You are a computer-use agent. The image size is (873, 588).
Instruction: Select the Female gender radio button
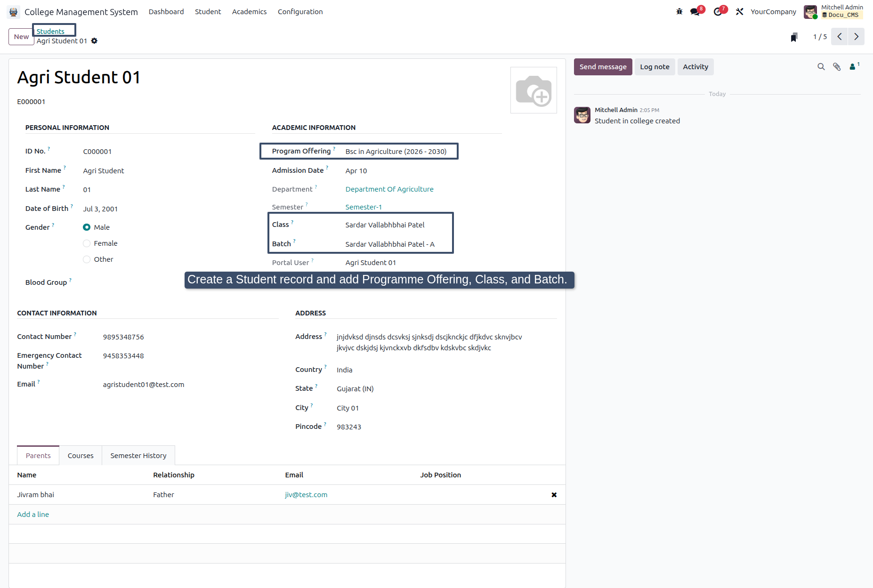point(87,243)
